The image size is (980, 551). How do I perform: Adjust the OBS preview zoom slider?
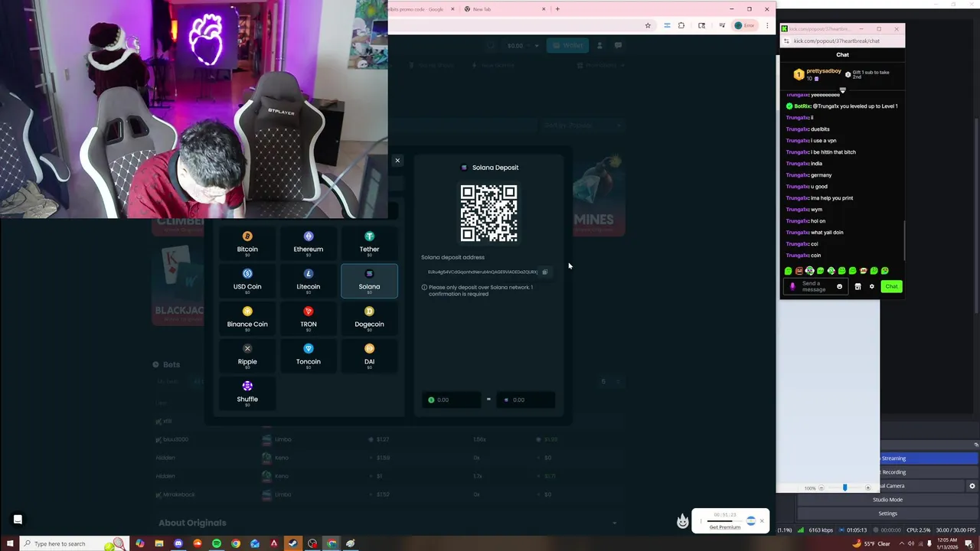click(844, 487)
